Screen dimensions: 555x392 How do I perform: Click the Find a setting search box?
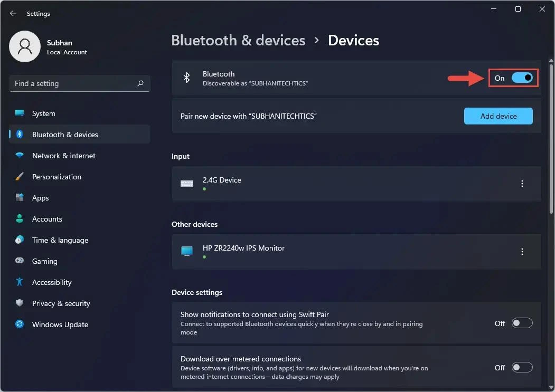pos(80,83)
